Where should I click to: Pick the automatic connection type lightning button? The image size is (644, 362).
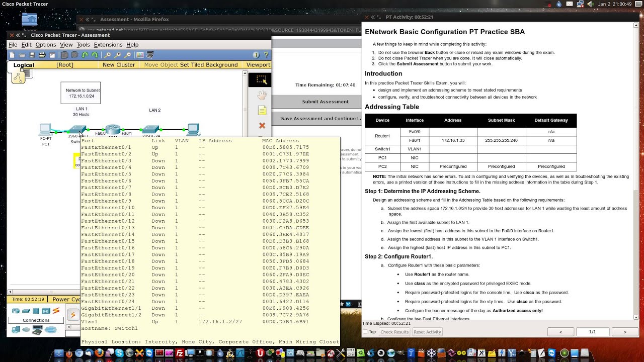73,315
